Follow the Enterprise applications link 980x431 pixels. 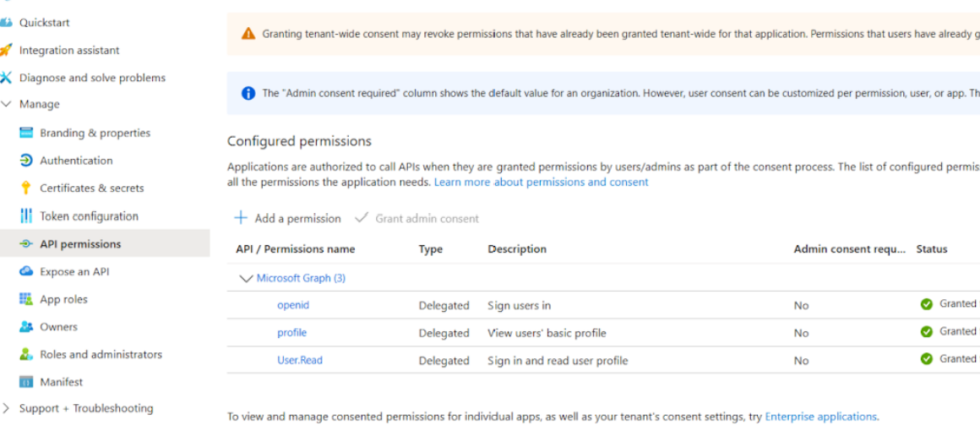coord(820,417)
